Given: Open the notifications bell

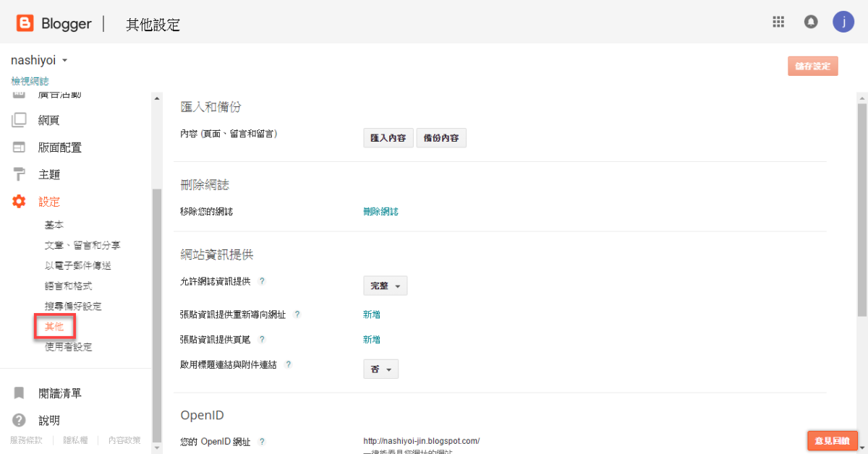Looking at the screenshot, I should [x=811, y=22].
